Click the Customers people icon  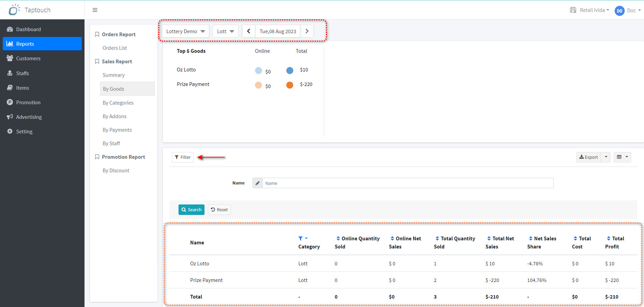click(x=10, y=58)
